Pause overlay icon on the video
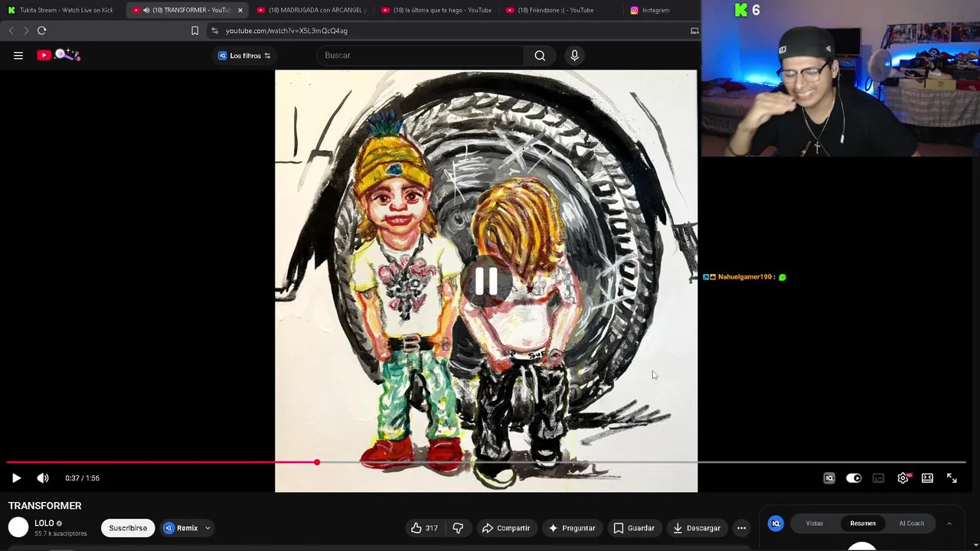 (486, 281)
